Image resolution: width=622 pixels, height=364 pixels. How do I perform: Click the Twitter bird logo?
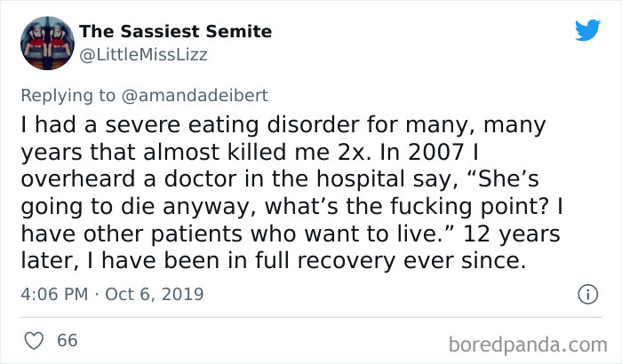click(586, 29)
